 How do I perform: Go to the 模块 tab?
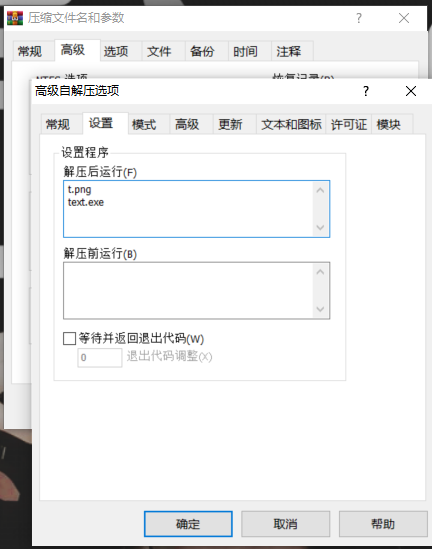click(389, 125)
